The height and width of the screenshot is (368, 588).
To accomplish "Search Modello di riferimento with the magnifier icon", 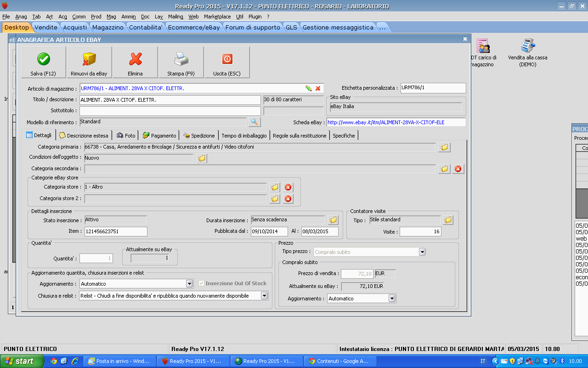I will point(254,122).
